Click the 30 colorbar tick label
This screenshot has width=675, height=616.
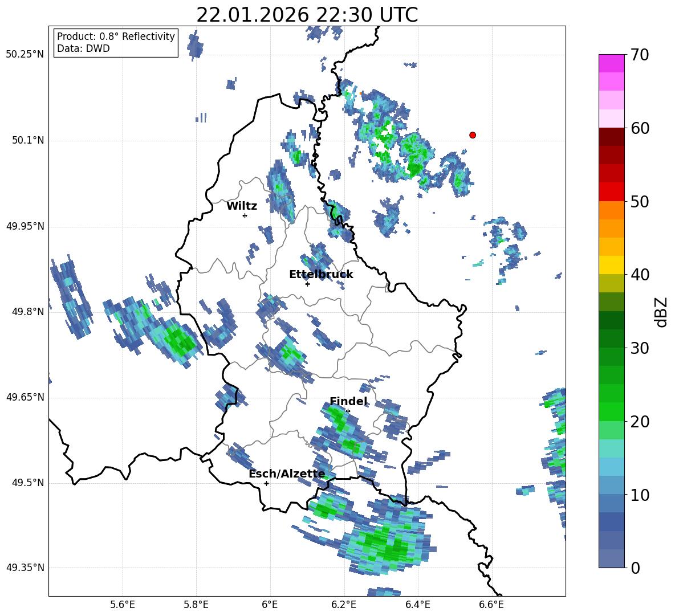coord(640,348)
